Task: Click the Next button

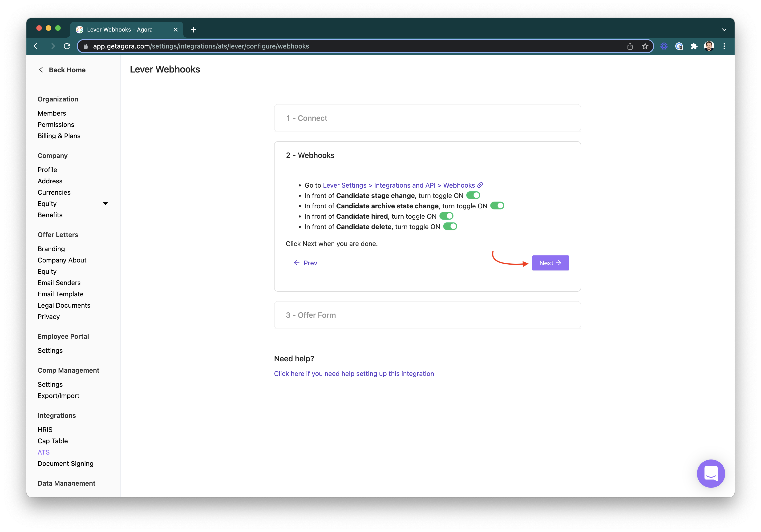Action: tap(550, 262)
